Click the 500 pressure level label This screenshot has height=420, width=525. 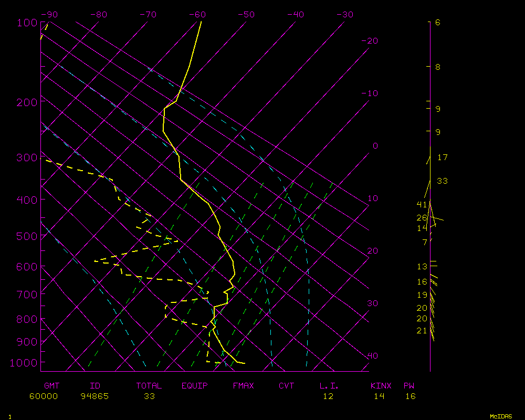click(26, 236)
